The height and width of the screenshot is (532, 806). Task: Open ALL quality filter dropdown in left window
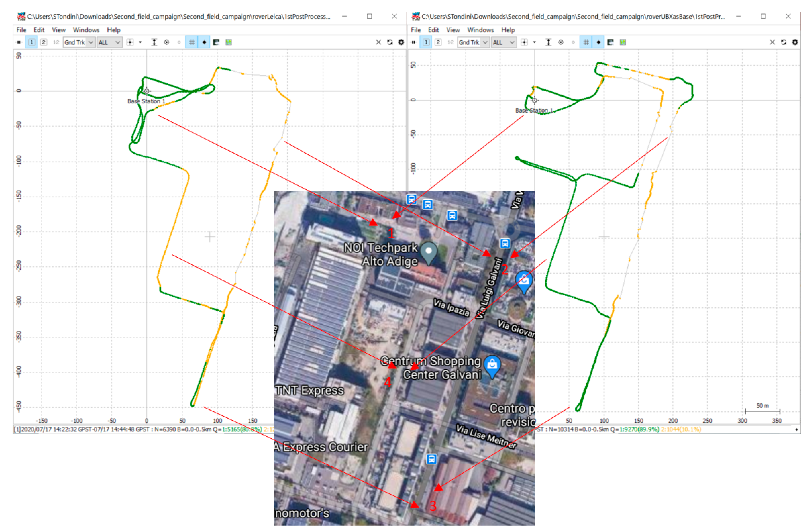pos(109,42)
